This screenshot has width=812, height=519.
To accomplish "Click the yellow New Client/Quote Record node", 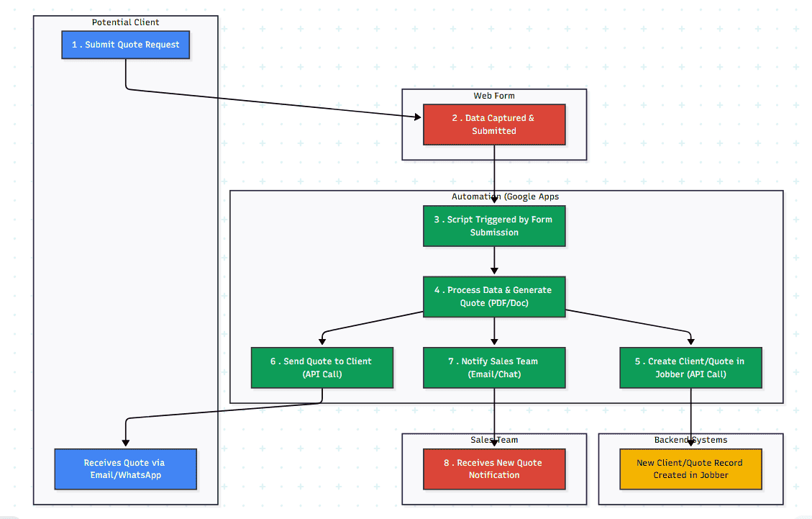I will click(x=690, y=469).
